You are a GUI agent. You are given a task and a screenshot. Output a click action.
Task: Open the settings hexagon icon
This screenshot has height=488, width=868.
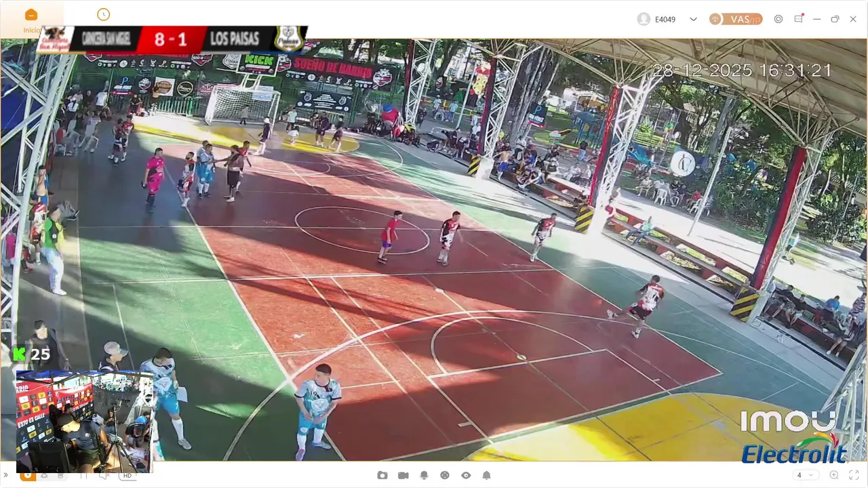click(x=778, y=19)
